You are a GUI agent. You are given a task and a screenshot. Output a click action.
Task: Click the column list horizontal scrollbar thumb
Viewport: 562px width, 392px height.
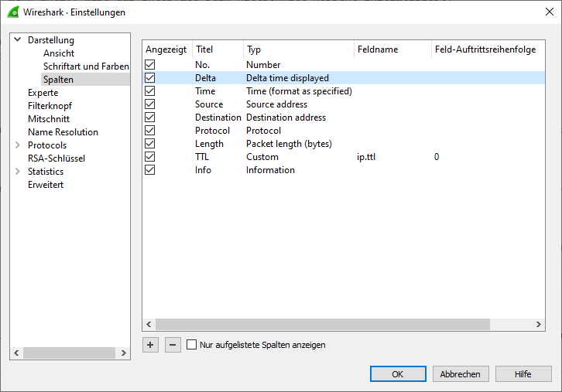click(x=323, y=324)
